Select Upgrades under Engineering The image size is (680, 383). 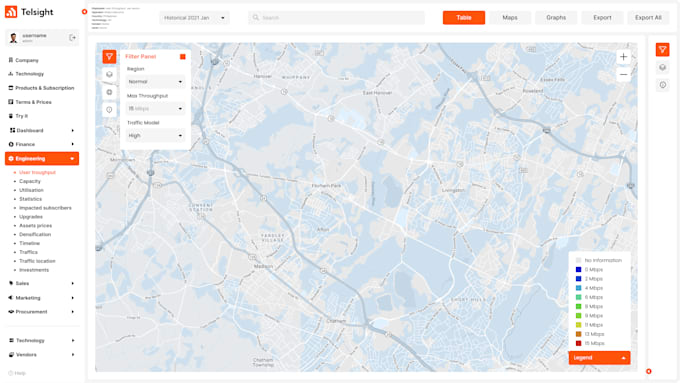click(31, 217)
